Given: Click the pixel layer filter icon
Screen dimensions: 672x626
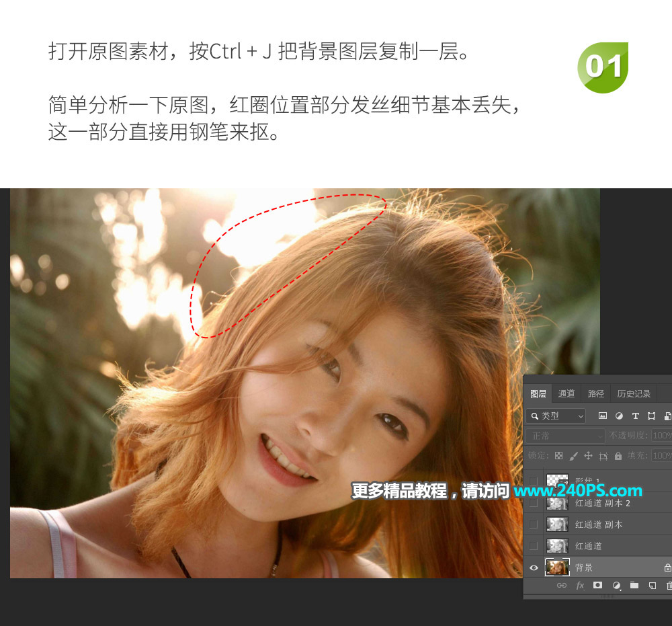Looking at the screenshot, I should (603, 416).
